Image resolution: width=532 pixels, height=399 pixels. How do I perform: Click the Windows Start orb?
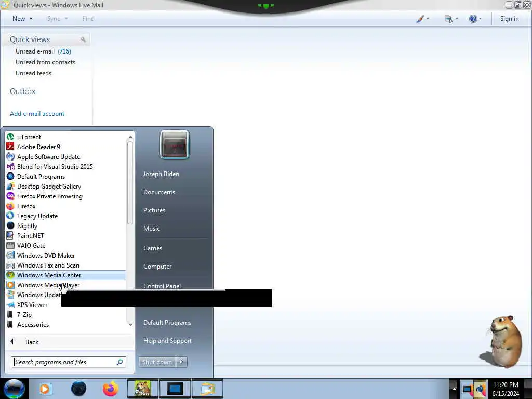pyautogui.click(x=14, y=389)
